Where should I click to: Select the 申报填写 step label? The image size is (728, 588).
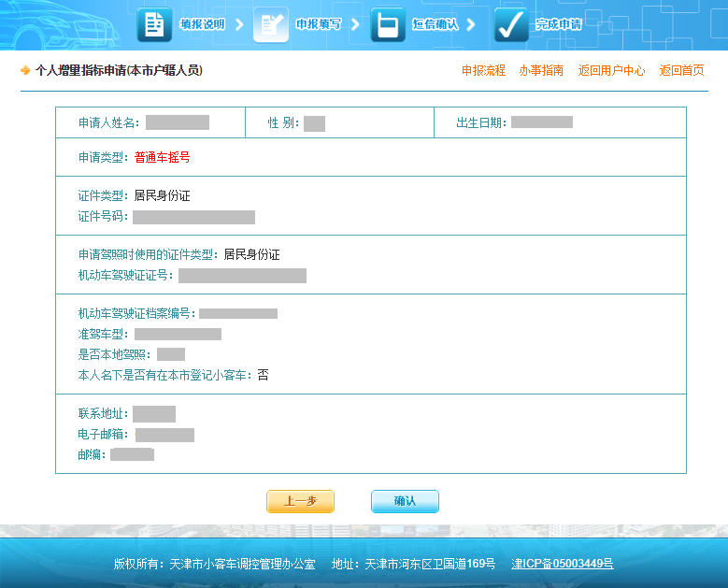click(319, 24)
